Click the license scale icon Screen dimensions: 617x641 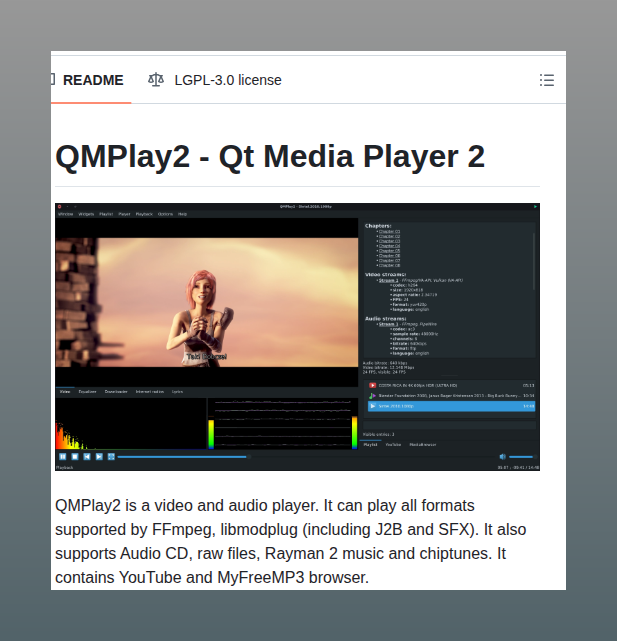click(156, 80)
